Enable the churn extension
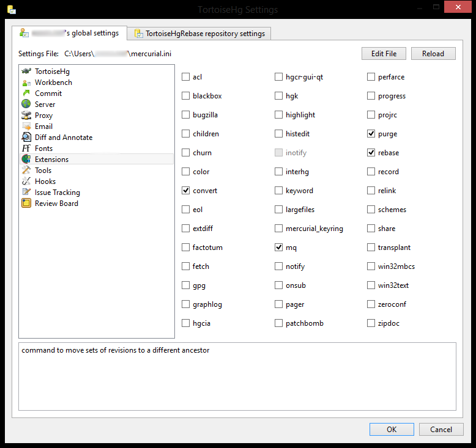Image resolution: width=476 pixels, height=448 pixels. [x=185, y=153]
